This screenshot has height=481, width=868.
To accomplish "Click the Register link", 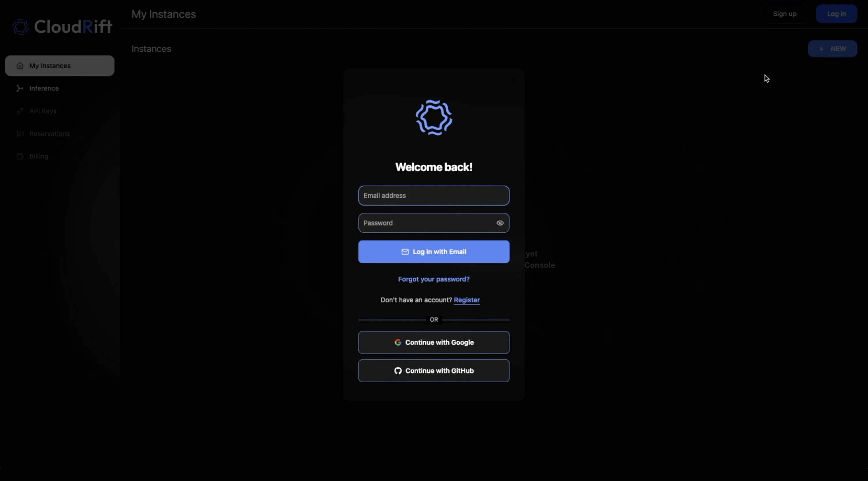I will pyautogui.click(x=466, y=300).
